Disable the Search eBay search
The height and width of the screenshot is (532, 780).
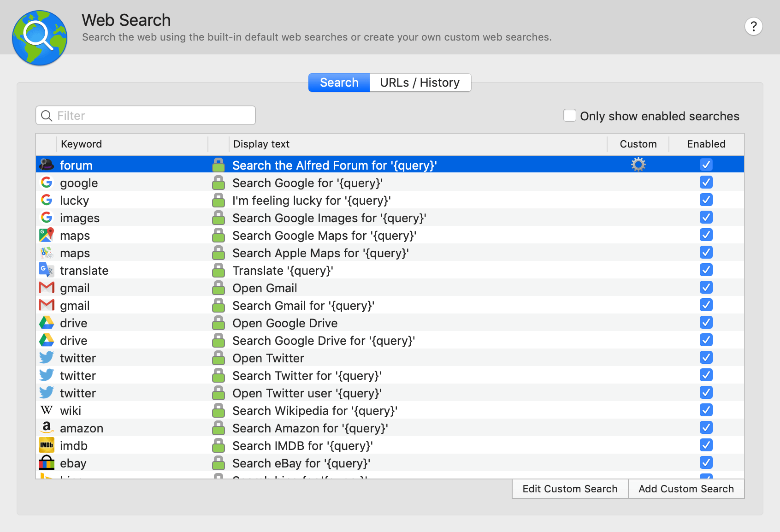706,462
